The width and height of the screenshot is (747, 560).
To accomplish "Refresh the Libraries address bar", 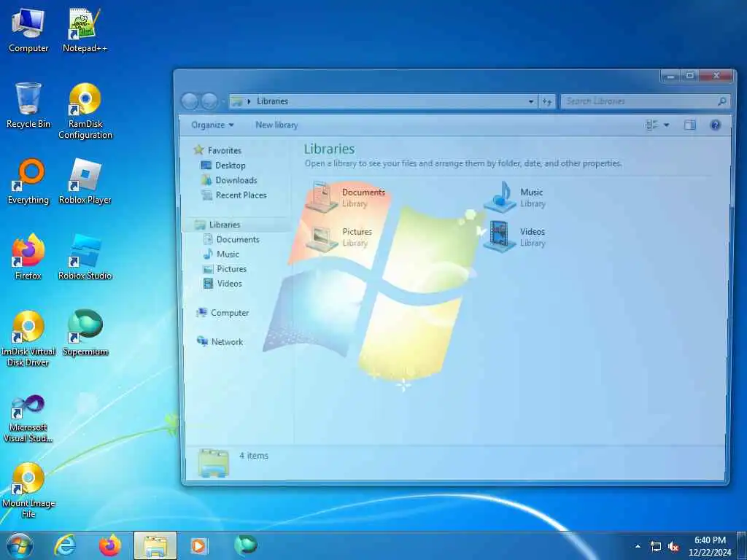I will point(547,101).
